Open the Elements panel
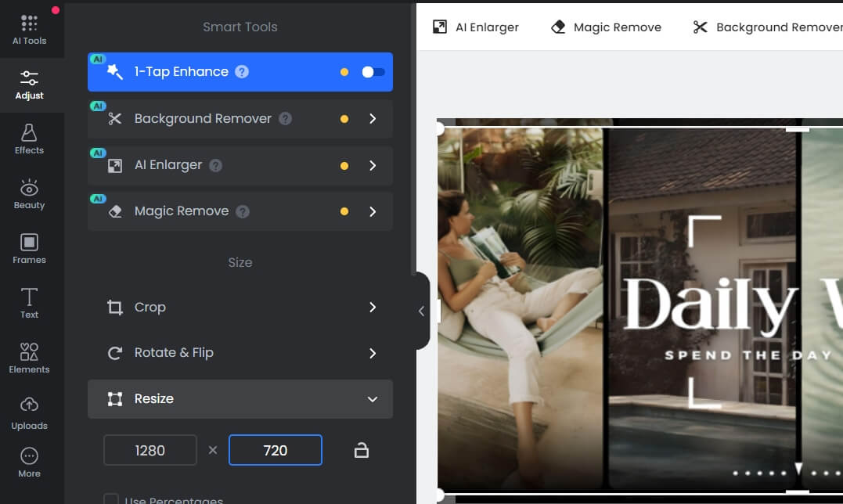 29,358
